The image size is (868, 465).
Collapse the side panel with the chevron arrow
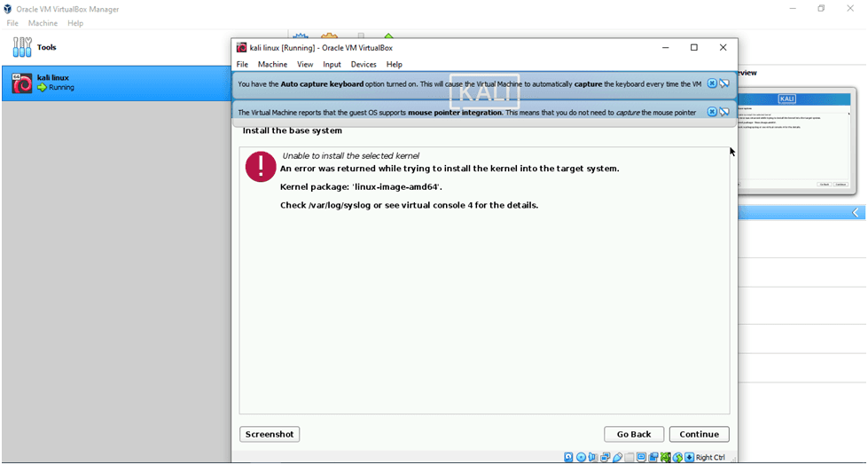click(856, 213)
